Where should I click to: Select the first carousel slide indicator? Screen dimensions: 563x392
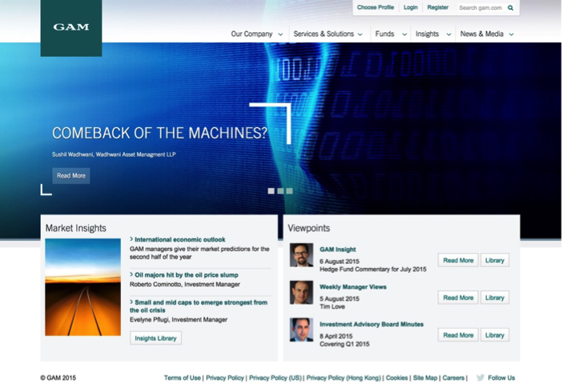click(271, 191)
